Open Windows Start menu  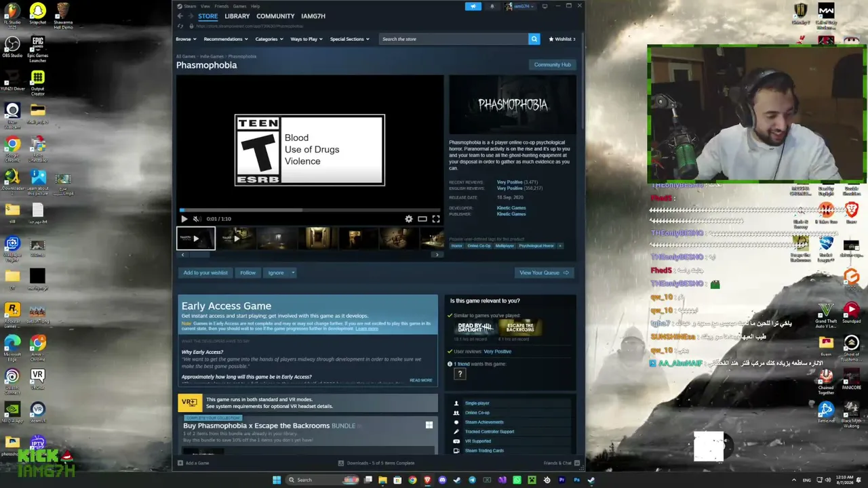[277, 480]
